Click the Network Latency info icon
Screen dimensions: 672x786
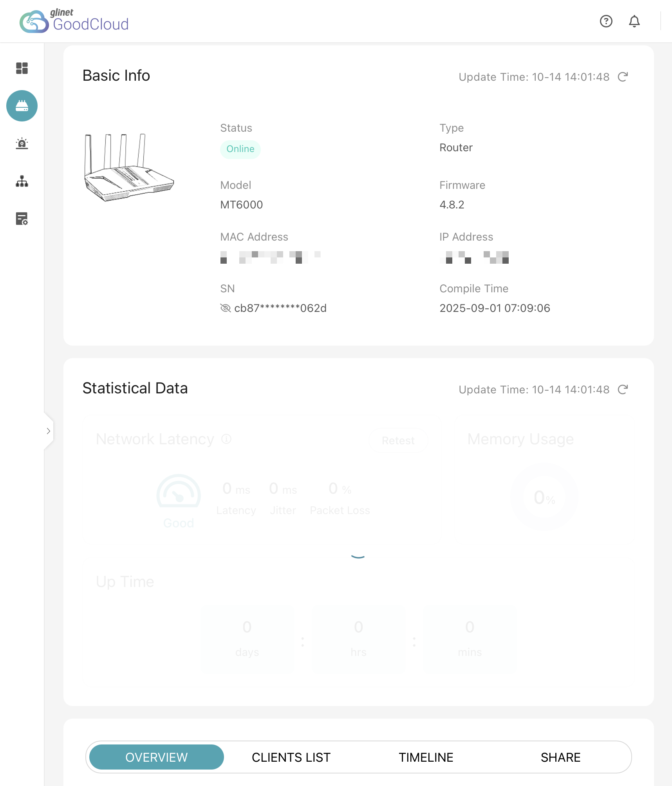pos(226,439)
